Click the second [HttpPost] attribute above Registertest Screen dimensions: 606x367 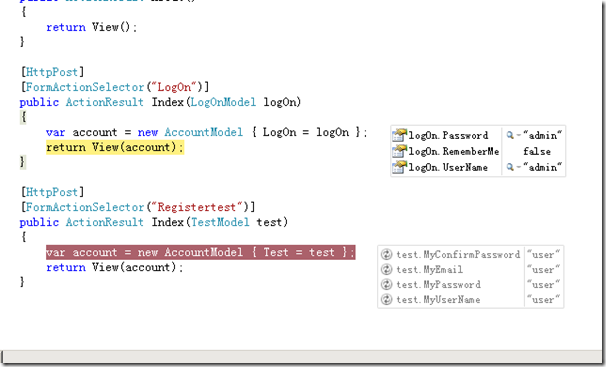coord(52,192)
